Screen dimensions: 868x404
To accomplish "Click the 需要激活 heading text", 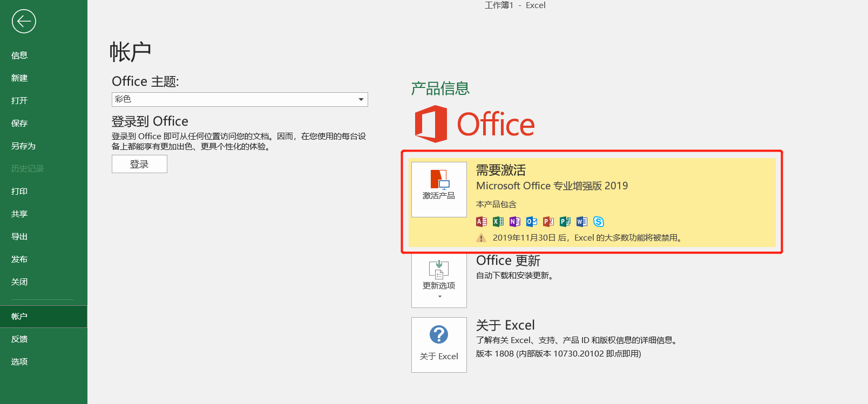I will [501, 170].
